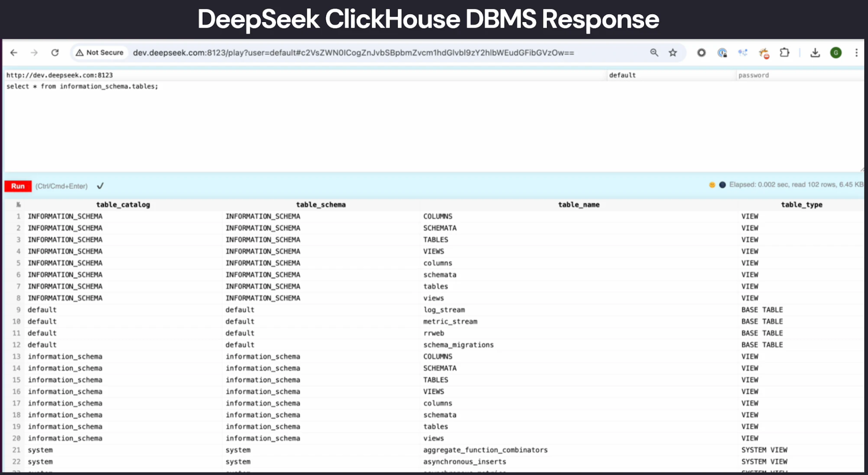
Task: Click the first gear-shaped extension icon
Action: [x=701, y=53]
